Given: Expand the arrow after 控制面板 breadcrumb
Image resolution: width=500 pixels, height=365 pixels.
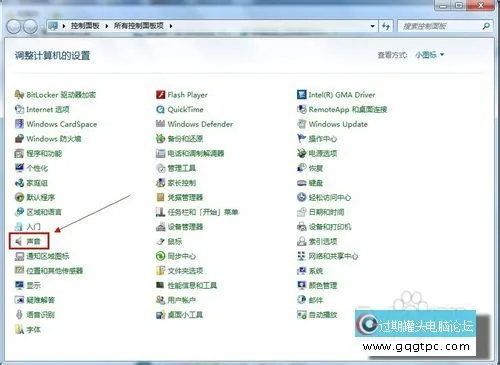Looking at the screenshot, I should [107, 26].
